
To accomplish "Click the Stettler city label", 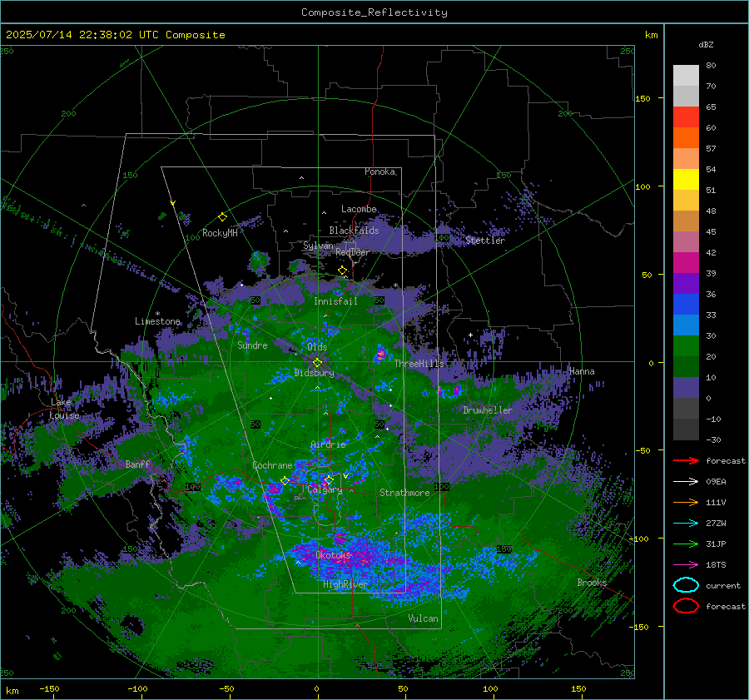I will click(x=485, y=241).
